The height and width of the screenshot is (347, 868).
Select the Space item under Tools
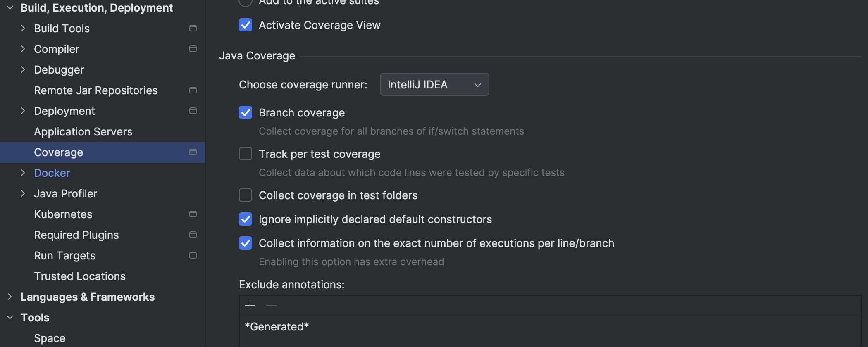tap(50, 338)
